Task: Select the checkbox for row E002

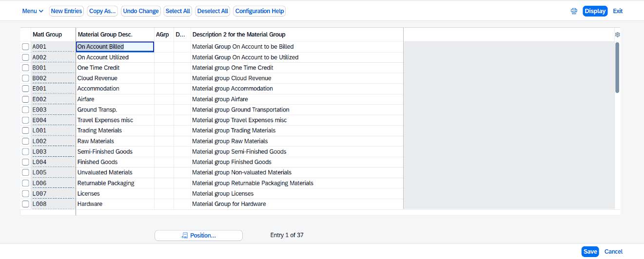Action: 25,99
